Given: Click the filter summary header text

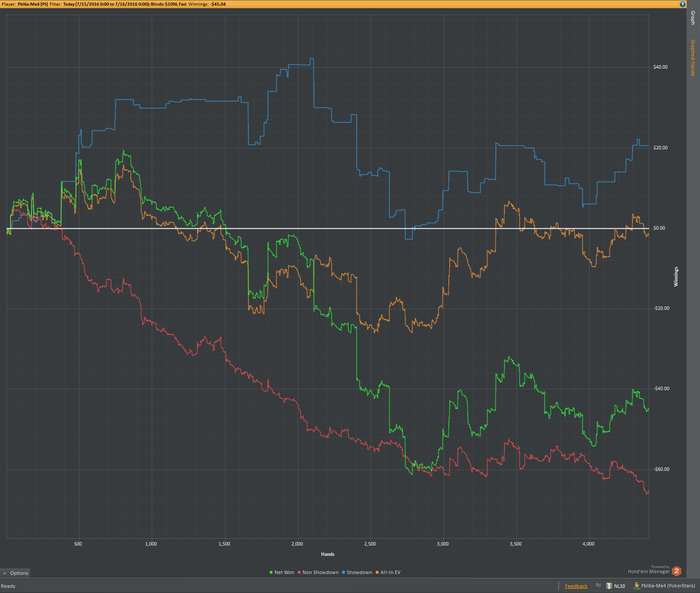Looking at the screenshot, I should point(114,4).
